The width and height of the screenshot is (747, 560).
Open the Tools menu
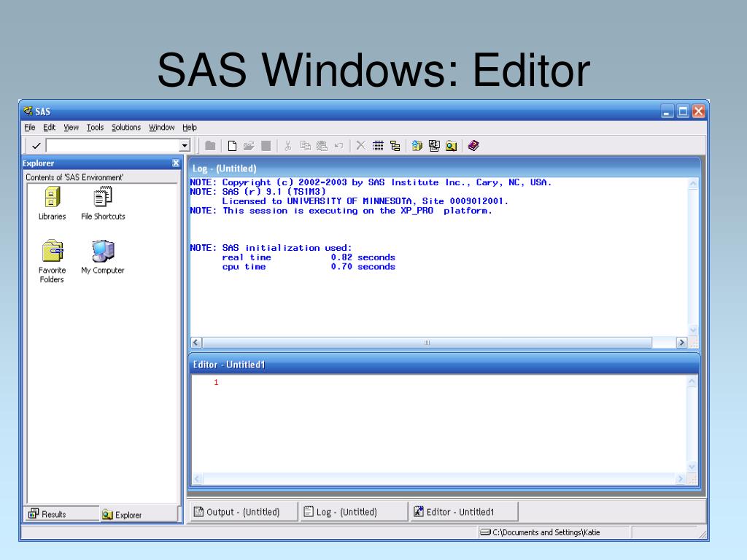pyautogui.click(x=95, y=127)
